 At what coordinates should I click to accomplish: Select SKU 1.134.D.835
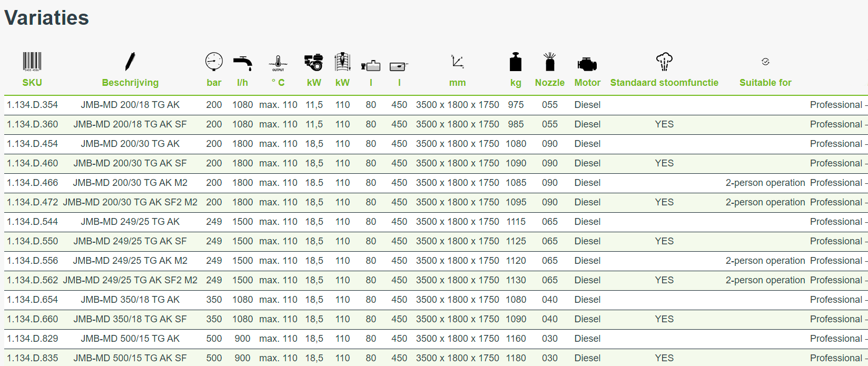(32, 358)
